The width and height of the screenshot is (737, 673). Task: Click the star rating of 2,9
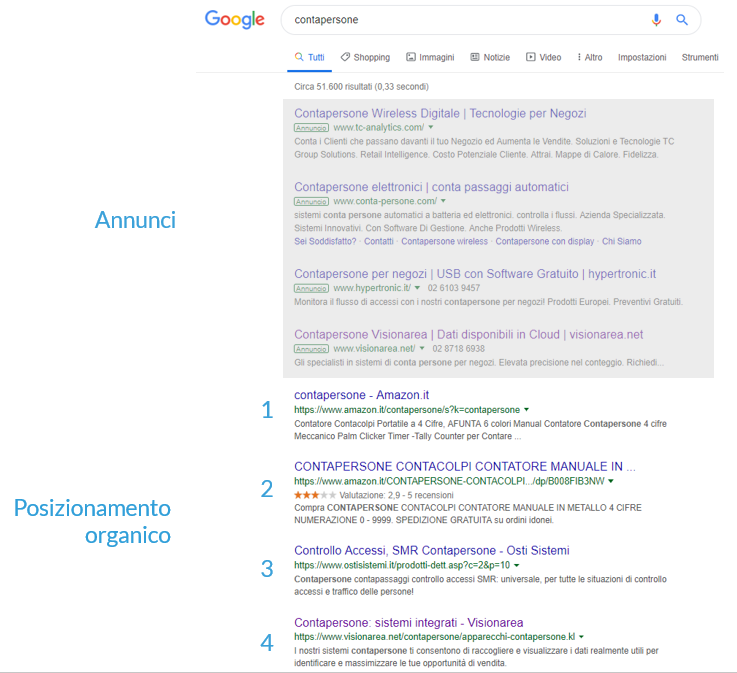315,495
